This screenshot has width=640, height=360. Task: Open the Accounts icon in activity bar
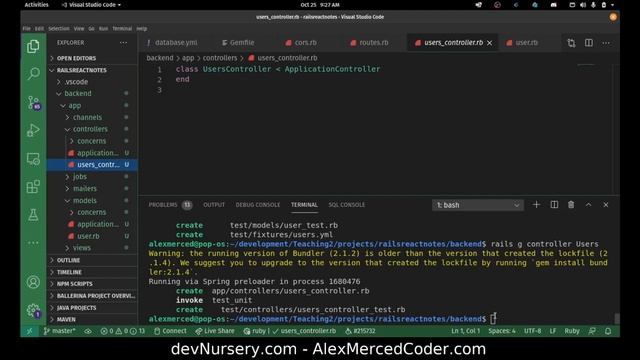point(33,282)
